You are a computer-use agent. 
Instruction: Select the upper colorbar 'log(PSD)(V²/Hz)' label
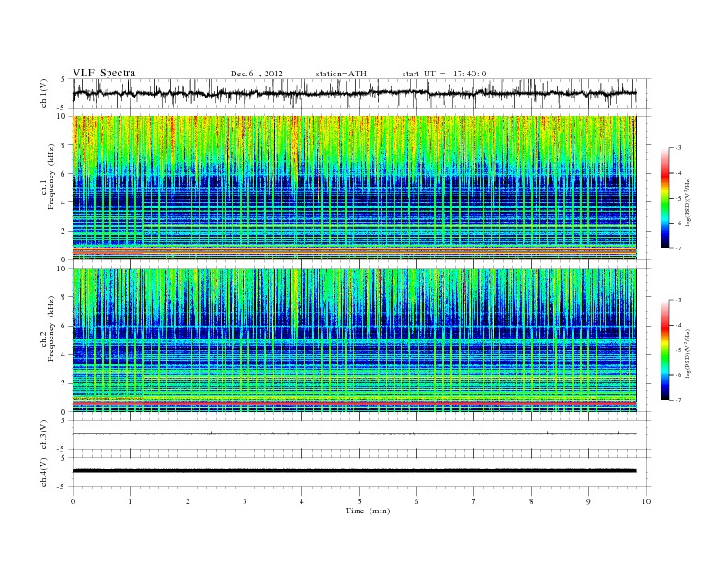click(x=688, y=201)
